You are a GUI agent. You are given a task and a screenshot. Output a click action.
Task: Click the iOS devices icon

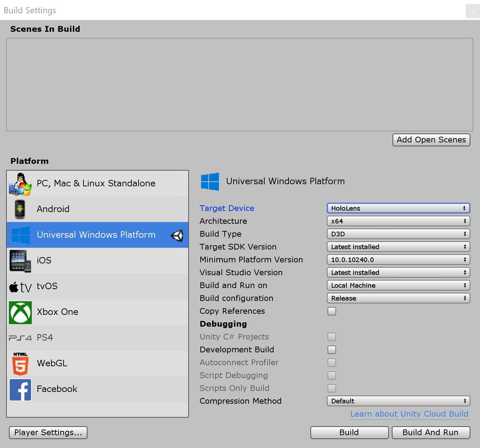pos(20,261)
